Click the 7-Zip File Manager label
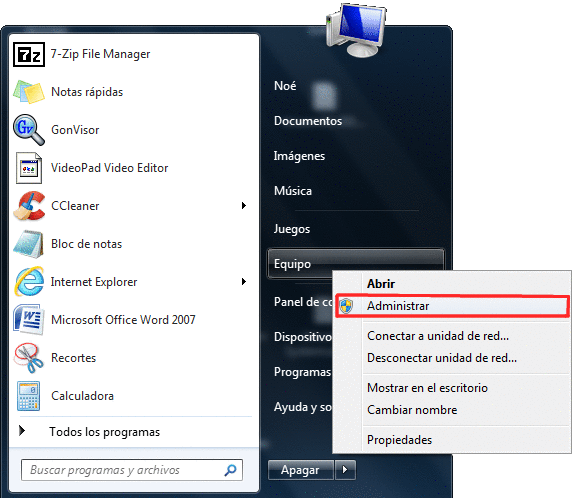Image resolution: width=572 pixels, height=498 pixels. click(100, 54)
